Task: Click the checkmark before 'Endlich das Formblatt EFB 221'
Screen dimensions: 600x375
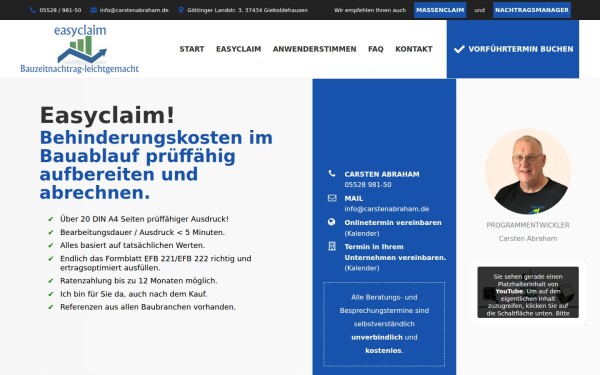Action: click(51, 259)
